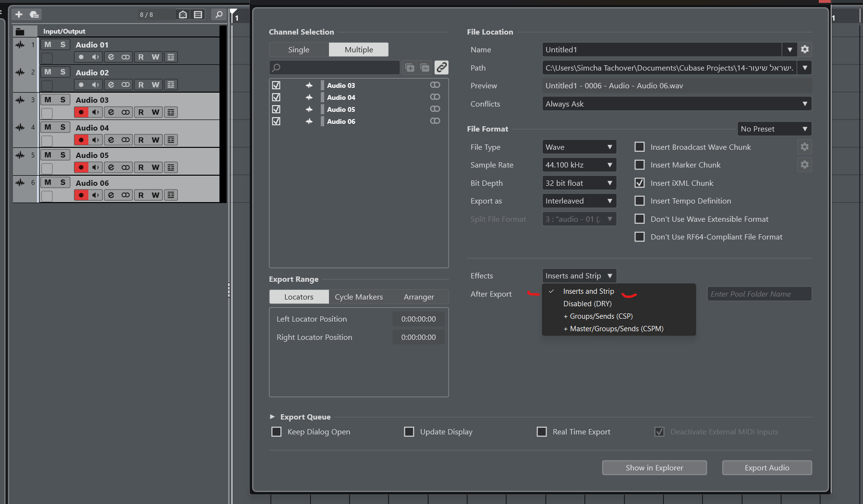
Task: Open track presets cloud icon
Action: tap(34, 14)
